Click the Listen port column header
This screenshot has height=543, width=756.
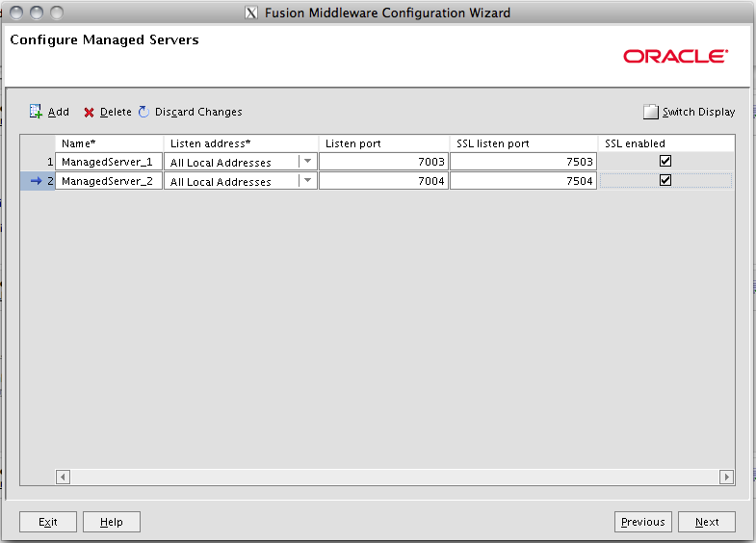click(x=384, y=143)
